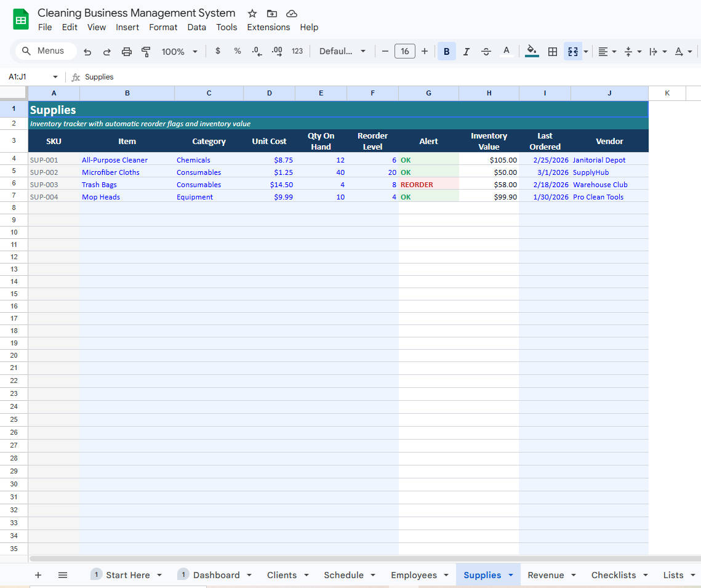Open the fill color picker
The image size is (701, 588).
(x=532, y=52)
